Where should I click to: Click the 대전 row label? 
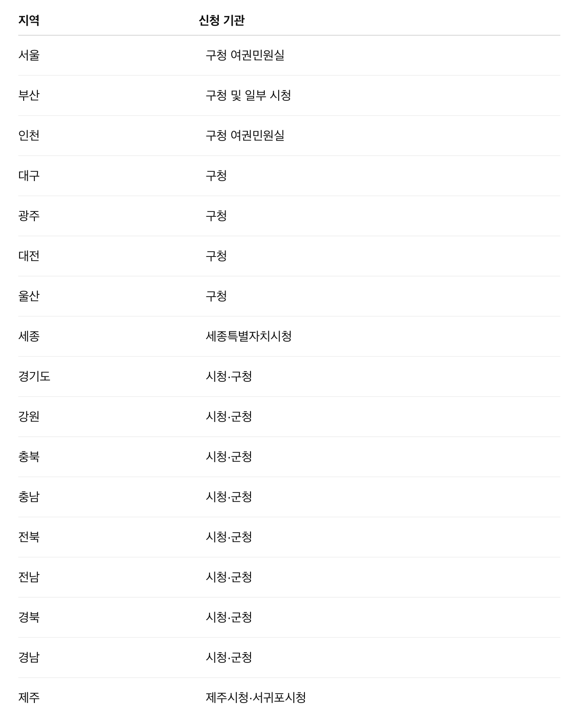pos(29,256)
